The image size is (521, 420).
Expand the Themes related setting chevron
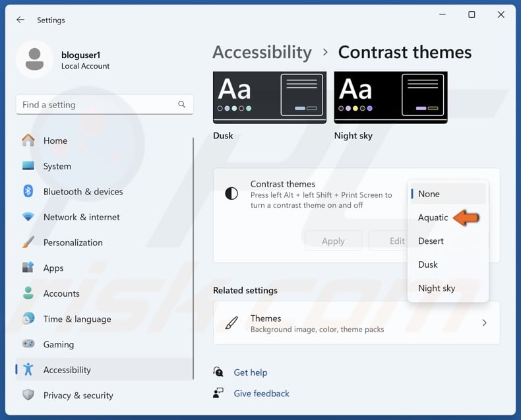tap(484, 323)
